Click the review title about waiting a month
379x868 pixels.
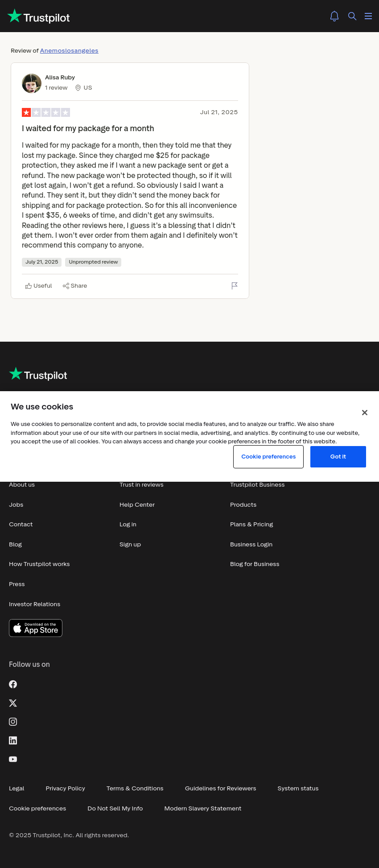coord(88,128)
